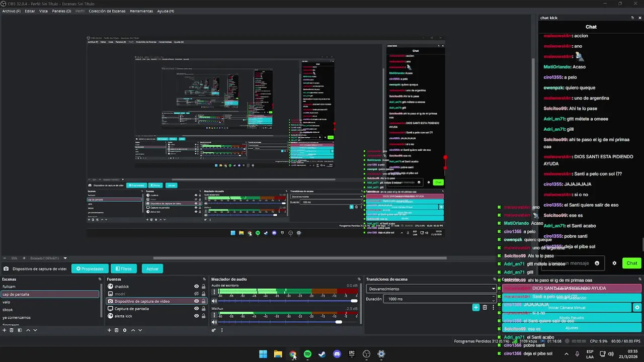
Task: Open Steam from the taskbar
Action: (x=322, y=354)
